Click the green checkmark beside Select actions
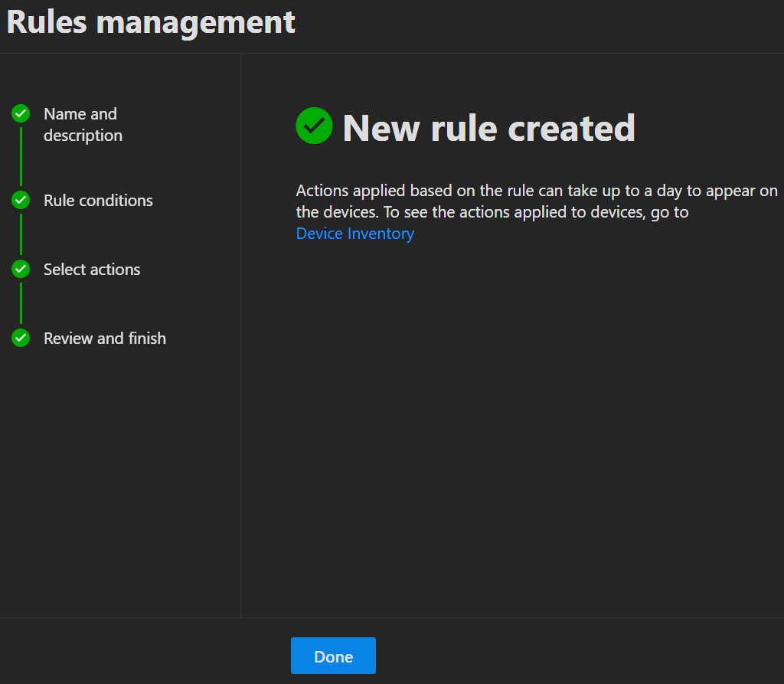The image size is (784, 684). point(21,270)
